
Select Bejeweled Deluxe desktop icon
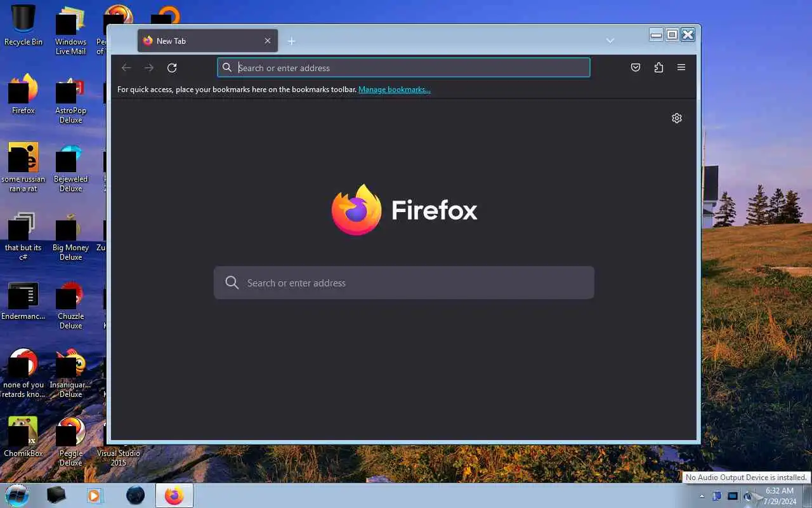point(70,168)
